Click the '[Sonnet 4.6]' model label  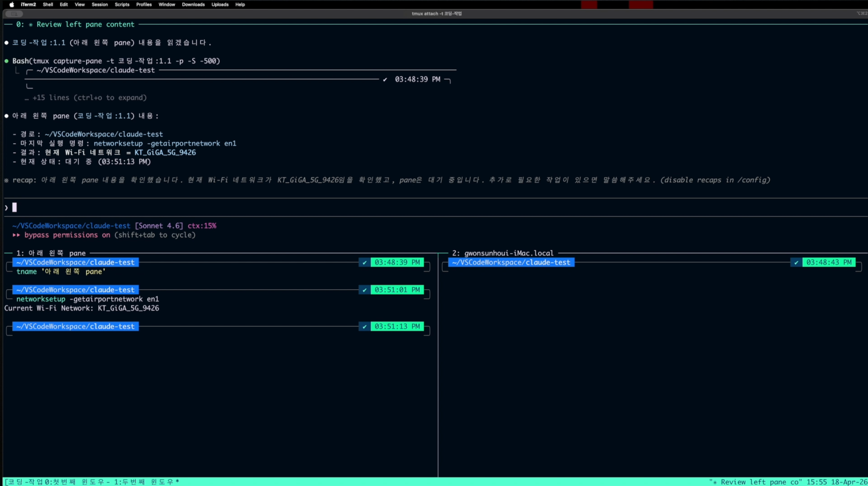(x=159, y=226)
